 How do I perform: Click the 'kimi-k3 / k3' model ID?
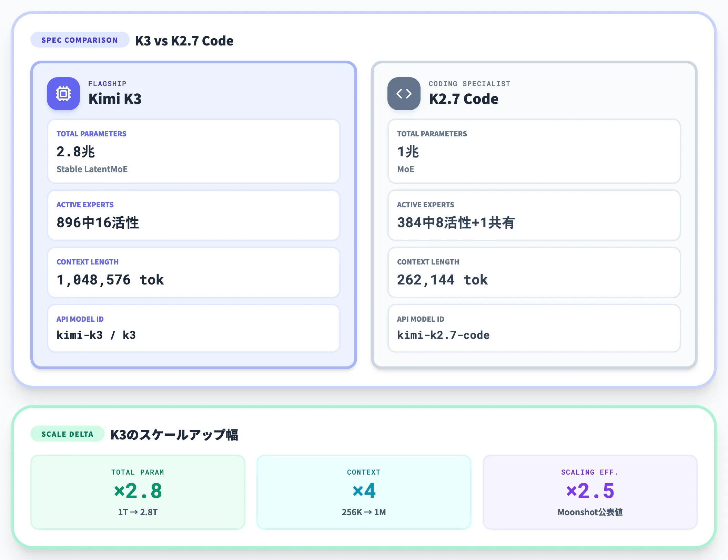[x=96, y=335]
